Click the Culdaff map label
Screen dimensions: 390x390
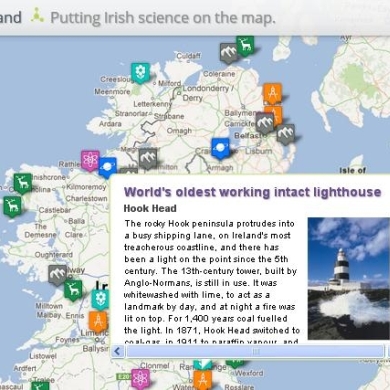(189, 56)
